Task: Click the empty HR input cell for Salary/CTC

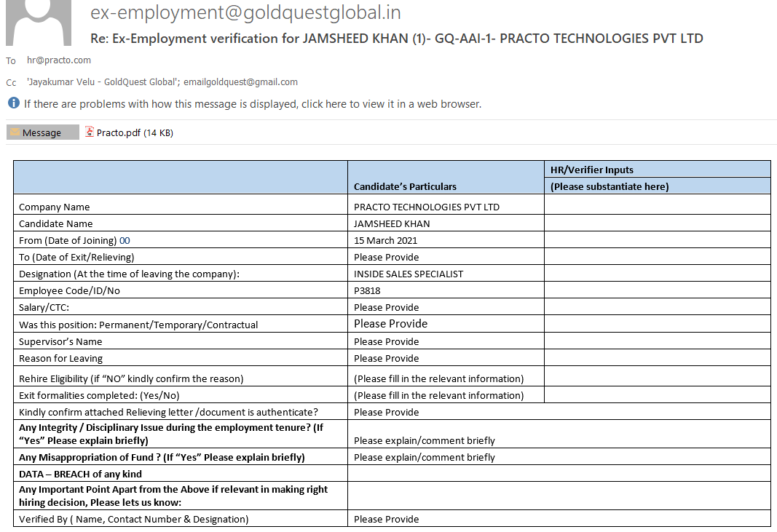Action: (x=657, y=306)
